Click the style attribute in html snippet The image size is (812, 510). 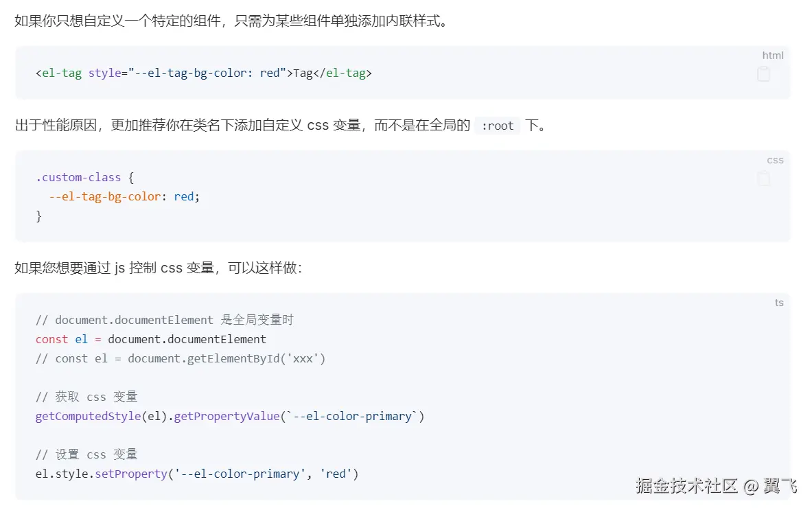(x=105, y=73)
